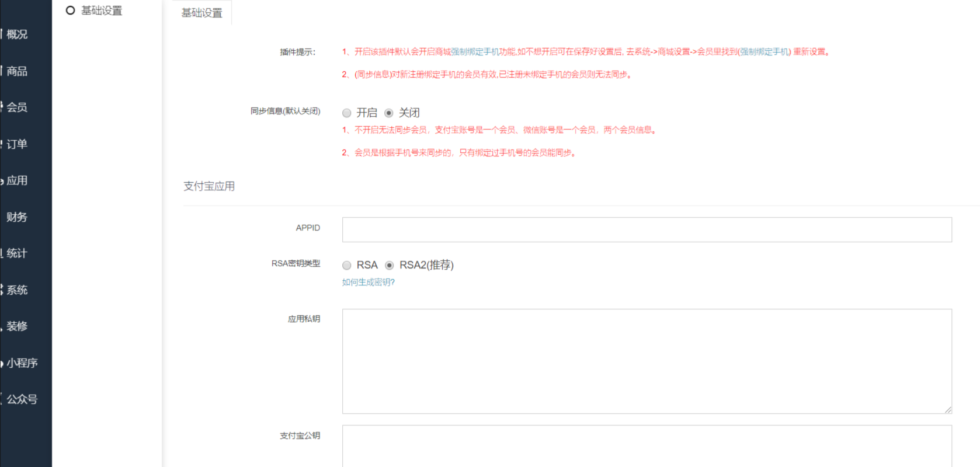Open the 公众号 official account section
This screenshot has height=467, width=980.
22,399
